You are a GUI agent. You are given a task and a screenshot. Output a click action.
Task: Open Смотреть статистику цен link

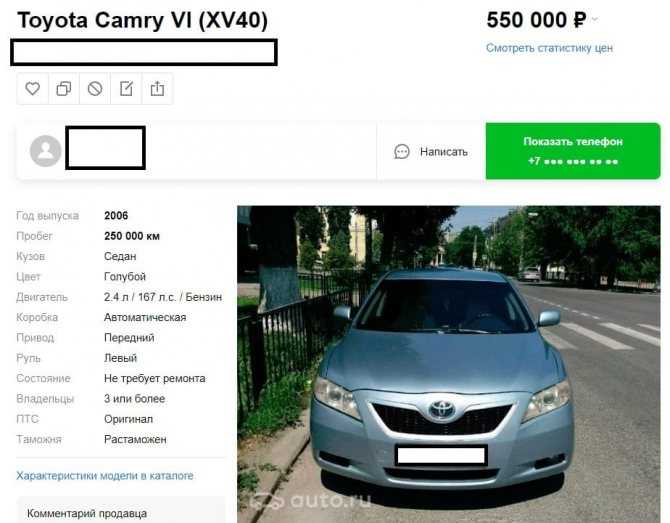click(550, 48)
